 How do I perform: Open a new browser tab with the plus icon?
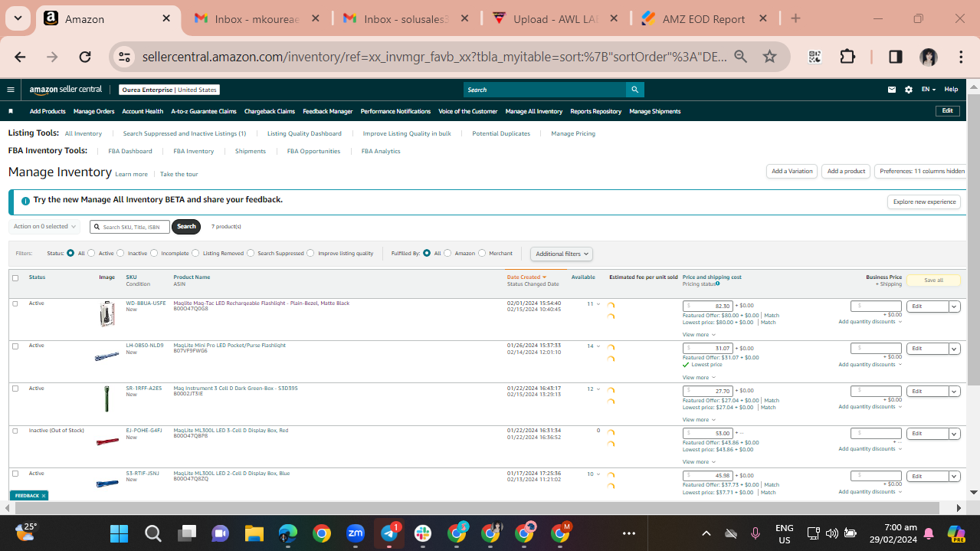click(x=795, y=18)
